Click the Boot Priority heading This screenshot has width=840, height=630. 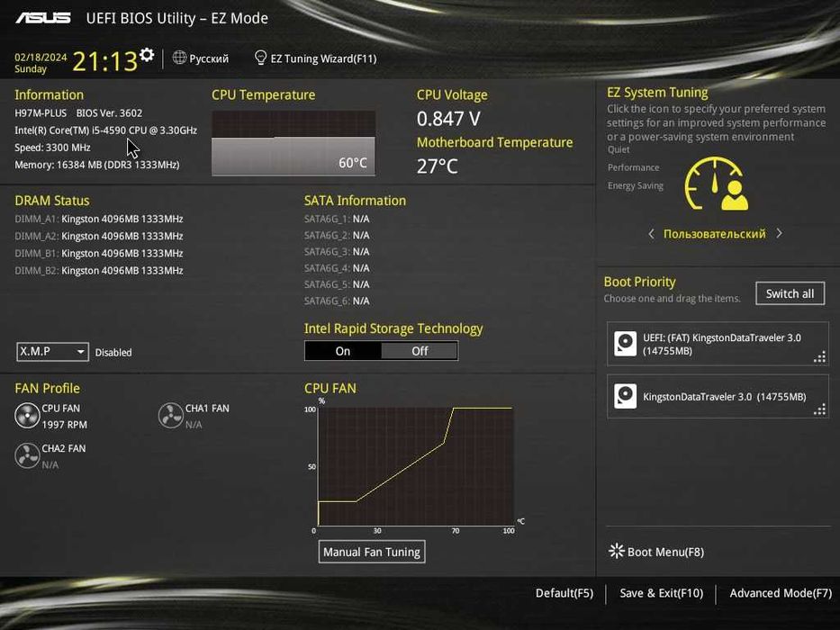pos(639,282)
